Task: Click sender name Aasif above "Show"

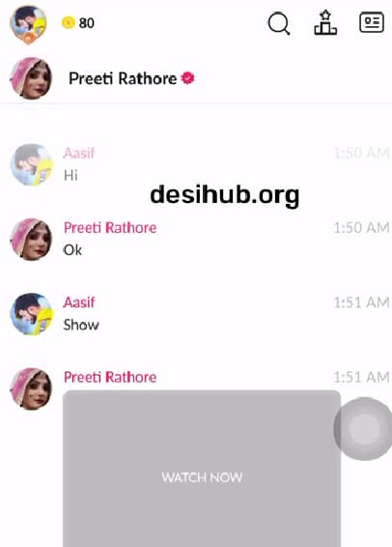Action: coord(79,302)
